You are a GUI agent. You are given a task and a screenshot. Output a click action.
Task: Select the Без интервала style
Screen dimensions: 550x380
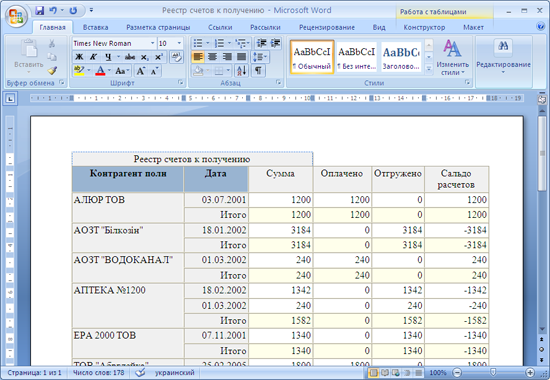[x=356, y=57]
